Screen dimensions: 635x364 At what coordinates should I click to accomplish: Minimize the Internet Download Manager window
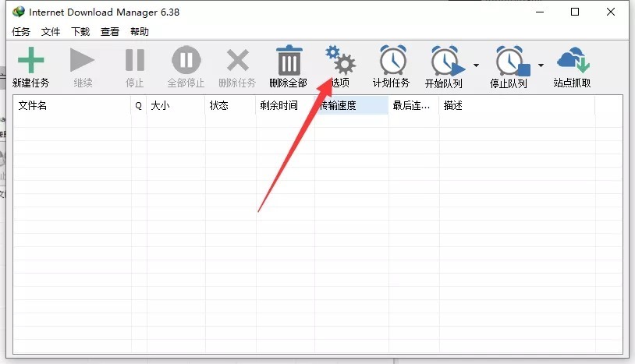click(540, 12)
